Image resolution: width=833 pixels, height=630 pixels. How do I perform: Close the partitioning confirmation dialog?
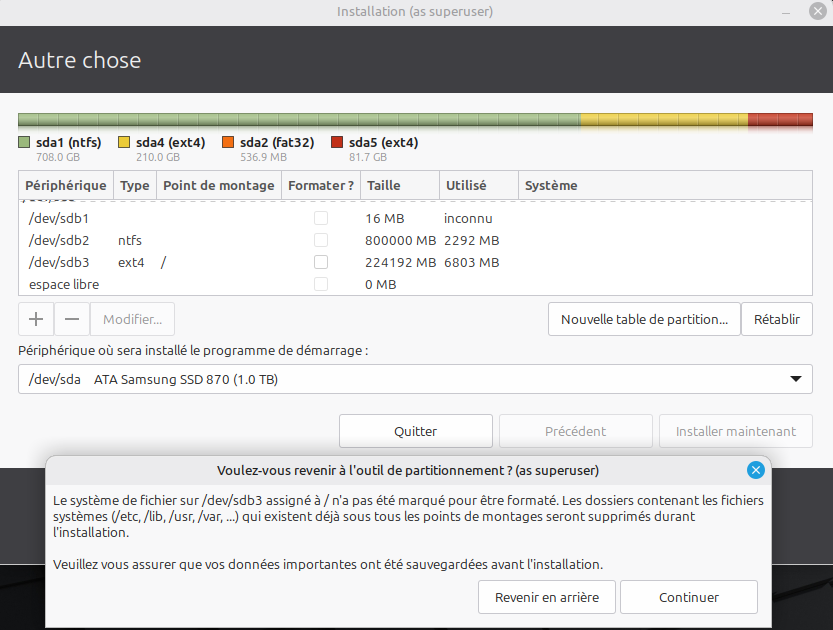coord(756,470)
